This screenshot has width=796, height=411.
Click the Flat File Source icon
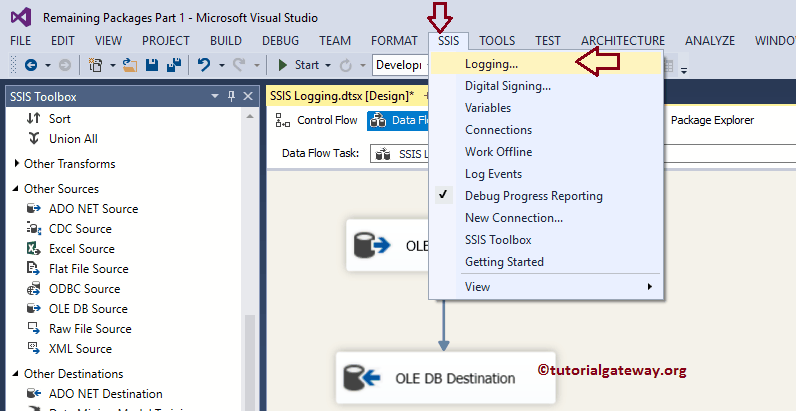tap(34, 268)
